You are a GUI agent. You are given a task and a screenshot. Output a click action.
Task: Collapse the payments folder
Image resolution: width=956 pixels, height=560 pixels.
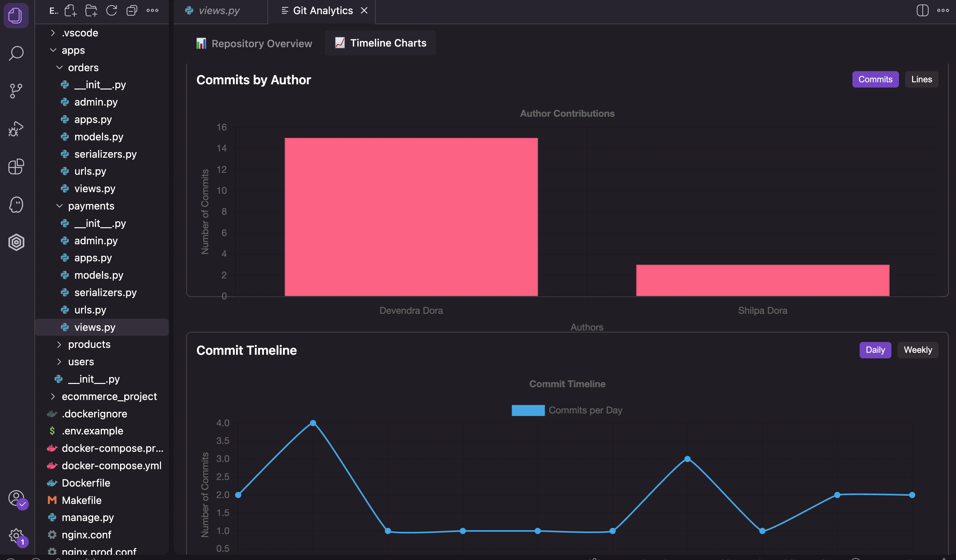pos(91,206)
